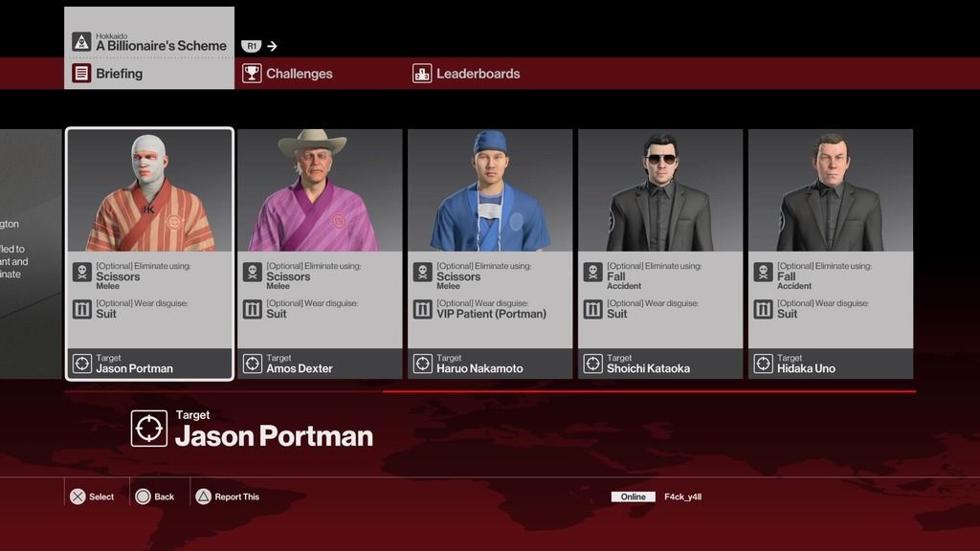Click the Report This triangle prompt
This screenshot has height=551, width=980.
(x=228, y=496)
